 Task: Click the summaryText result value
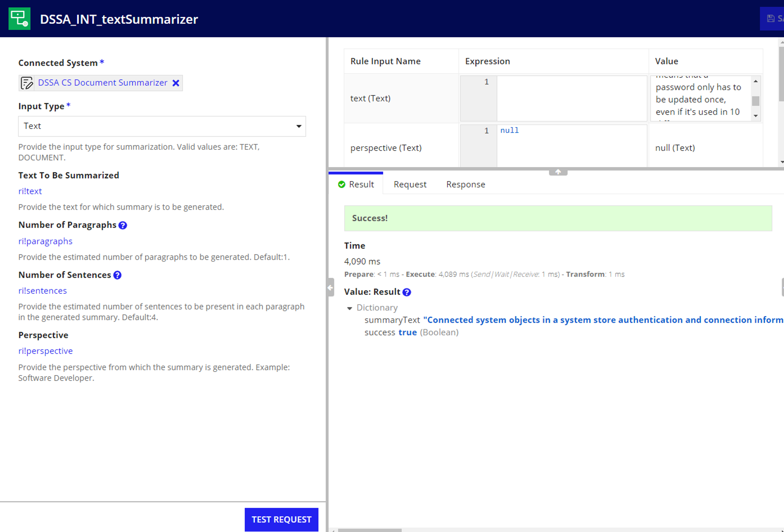click(x=603, y=320)
